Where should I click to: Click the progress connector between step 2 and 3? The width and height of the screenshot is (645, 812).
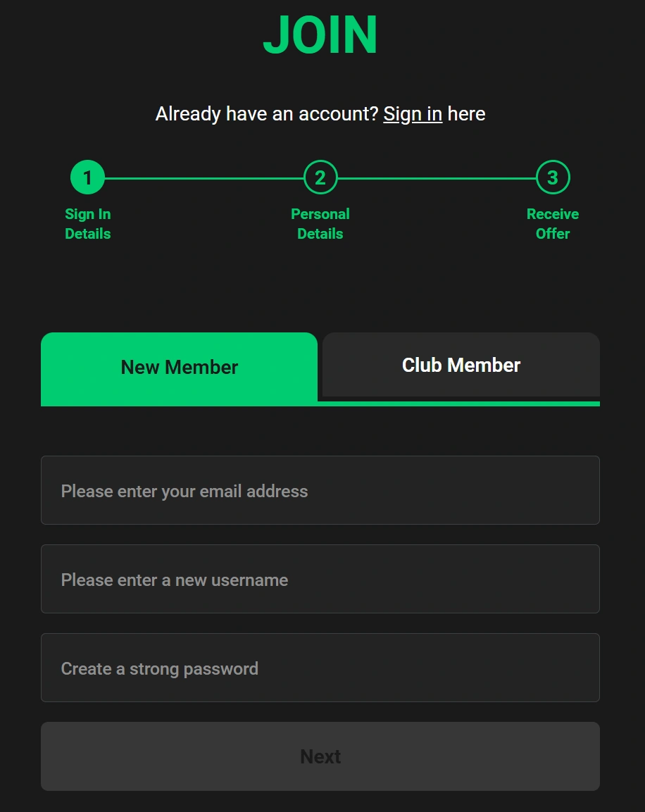(437, 177)
